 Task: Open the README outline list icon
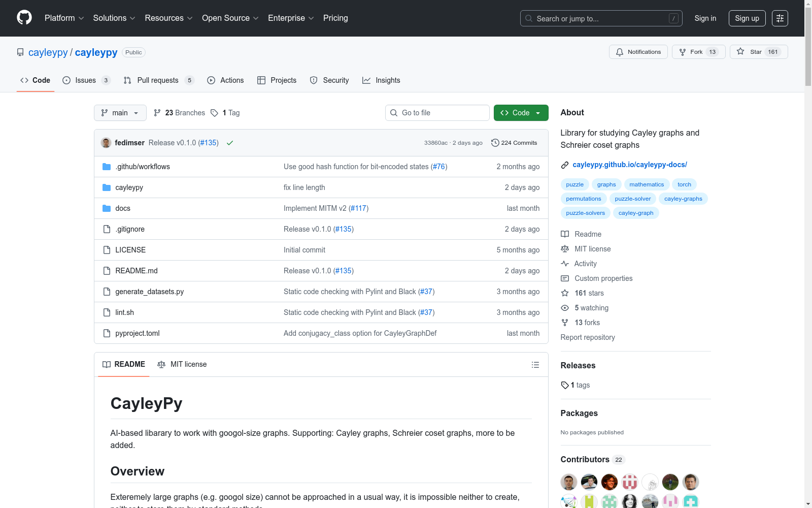pyautogui.click(x=535, y=365)
